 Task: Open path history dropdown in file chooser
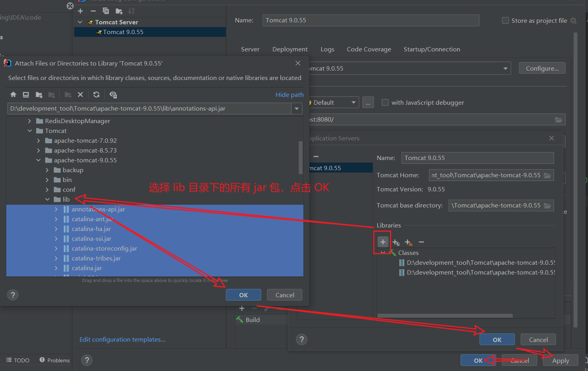(x=297, y=109)
